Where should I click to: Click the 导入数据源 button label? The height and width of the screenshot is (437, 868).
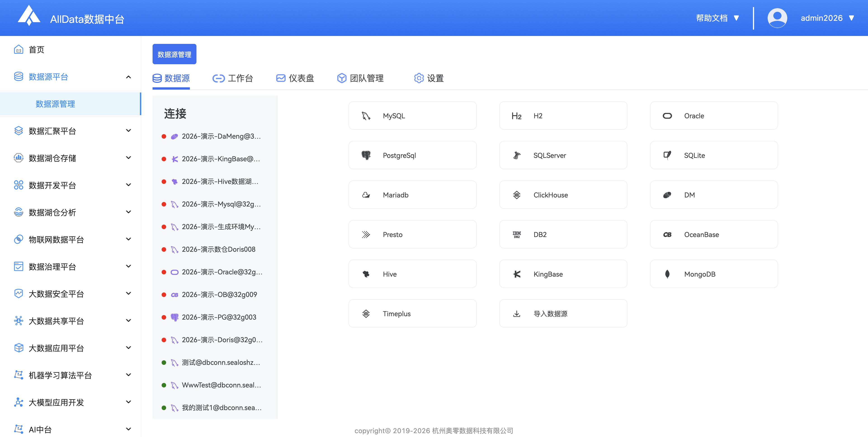click(550, 313)
